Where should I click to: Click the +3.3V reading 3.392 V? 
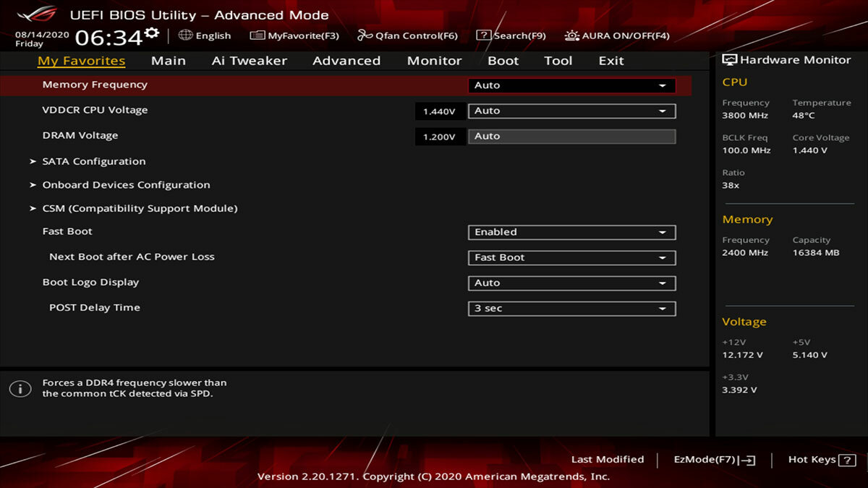739,390
